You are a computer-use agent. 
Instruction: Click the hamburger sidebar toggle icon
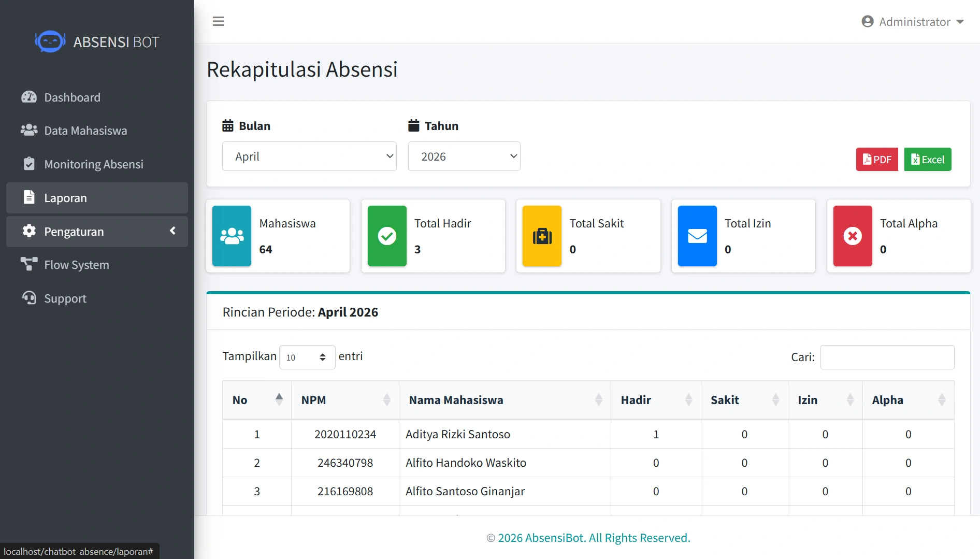218,21
